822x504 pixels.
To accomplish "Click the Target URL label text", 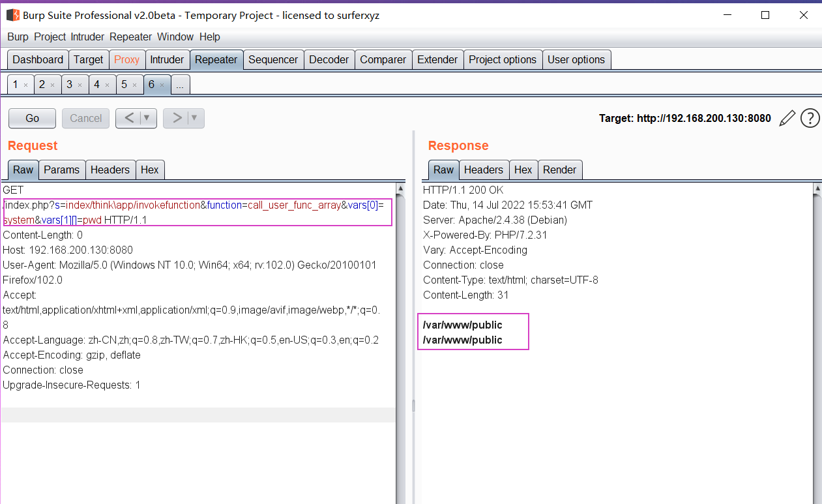I will [685, 119].
